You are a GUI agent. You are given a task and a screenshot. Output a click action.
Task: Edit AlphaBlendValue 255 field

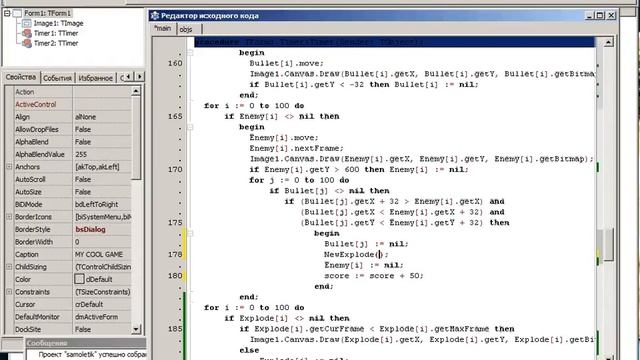102,154
